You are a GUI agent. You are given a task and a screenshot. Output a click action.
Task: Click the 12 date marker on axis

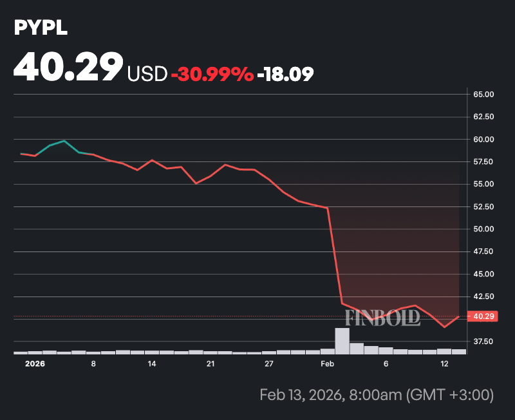pyautogui.click(x=444, y=363)
